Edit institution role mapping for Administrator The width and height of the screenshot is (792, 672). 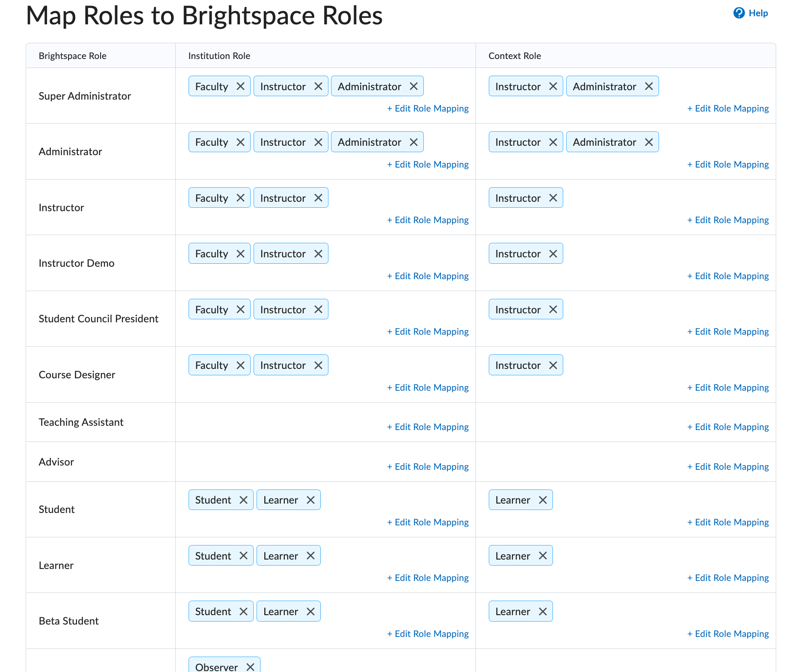428,165
